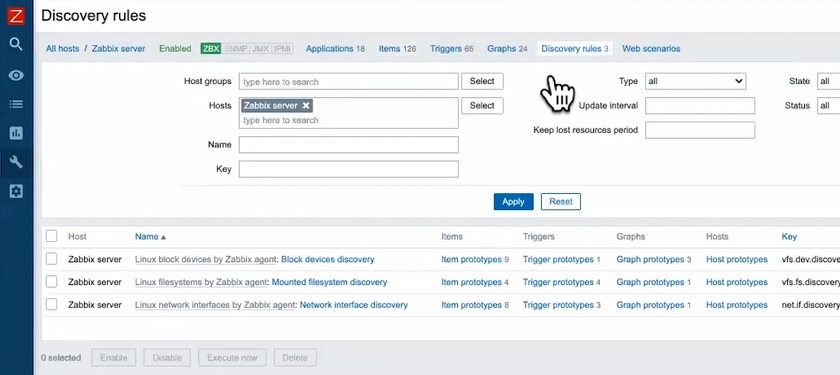This screenshot has height=375, width=840.
Task: Apply the filter
Action: (x=513, y=201)
